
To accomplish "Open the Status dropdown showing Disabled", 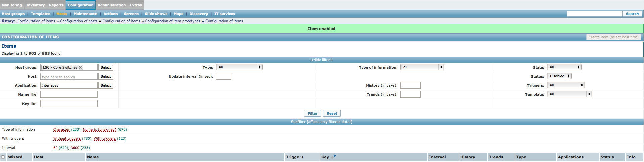I will point(559,76).
